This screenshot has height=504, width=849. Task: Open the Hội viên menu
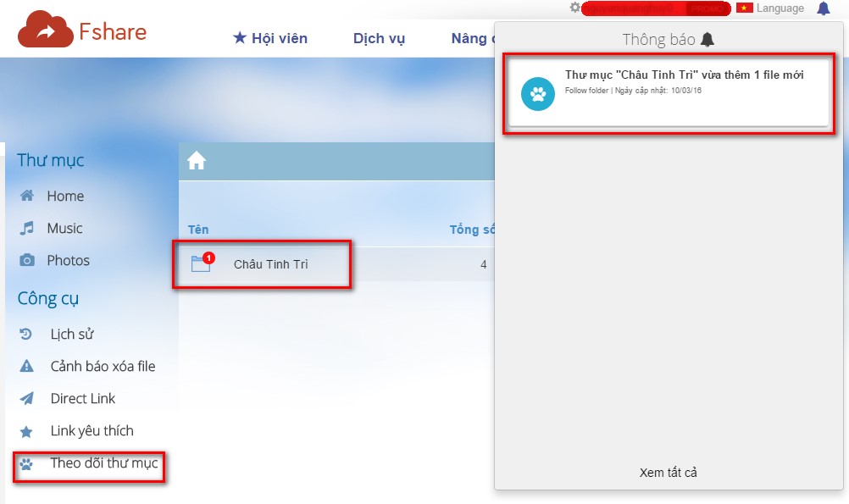click(270, 38)
